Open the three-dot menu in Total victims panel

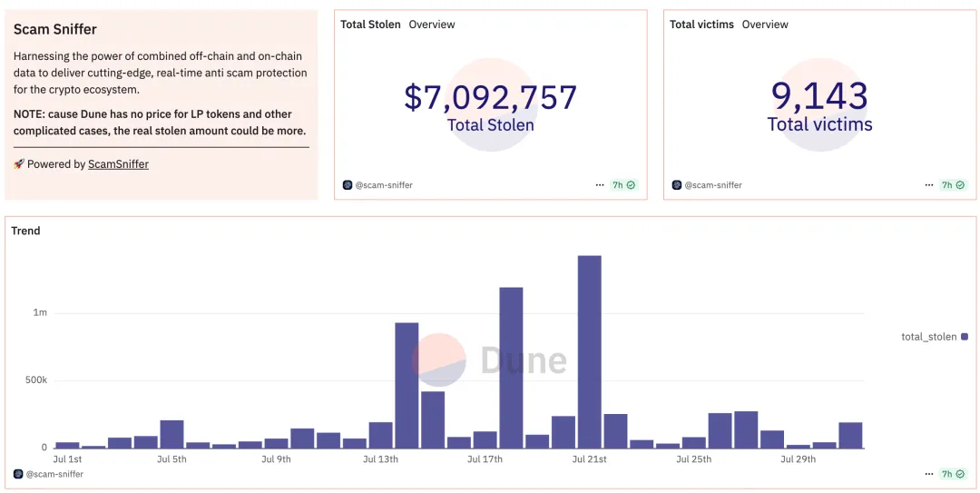click(x=929, y=185)
